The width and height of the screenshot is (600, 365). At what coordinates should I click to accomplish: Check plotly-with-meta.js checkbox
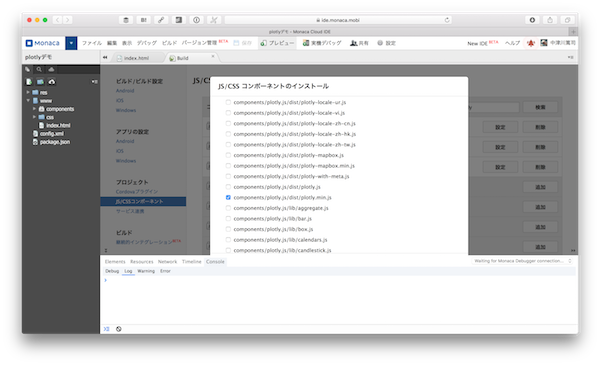(x=228, y=176)
